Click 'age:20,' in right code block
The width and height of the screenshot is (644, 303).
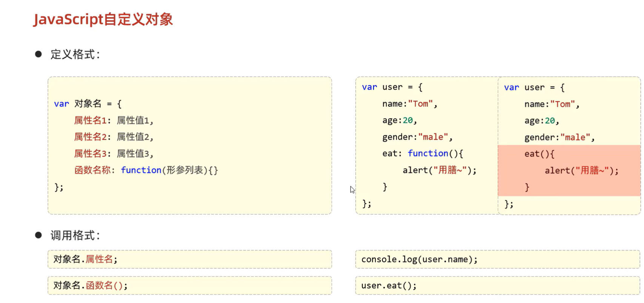click(542, 121)
